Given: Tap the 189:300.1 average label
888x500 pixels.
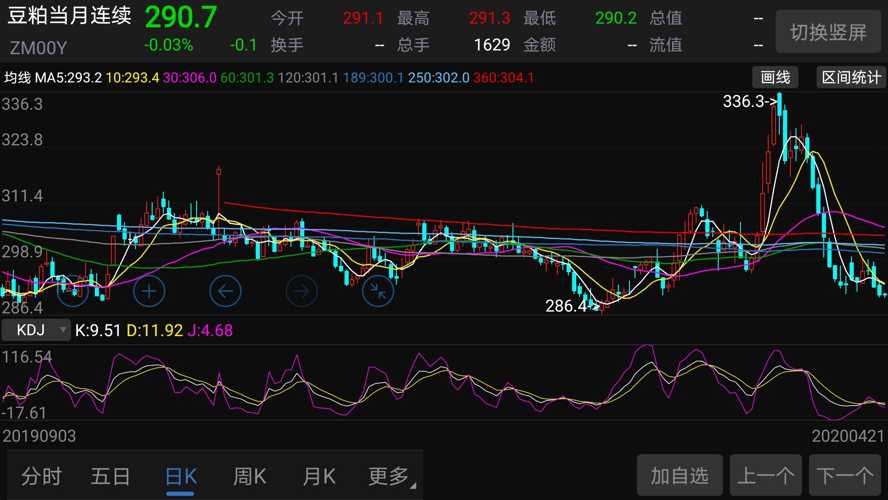Looking at the screenshot, I should click(373, 78).
